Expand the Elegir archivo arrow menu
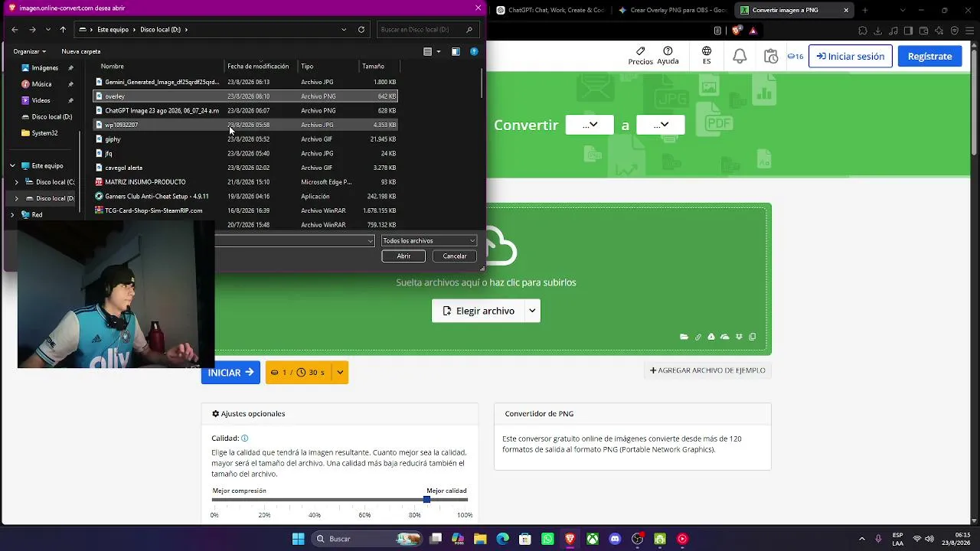 pos(532,311)
